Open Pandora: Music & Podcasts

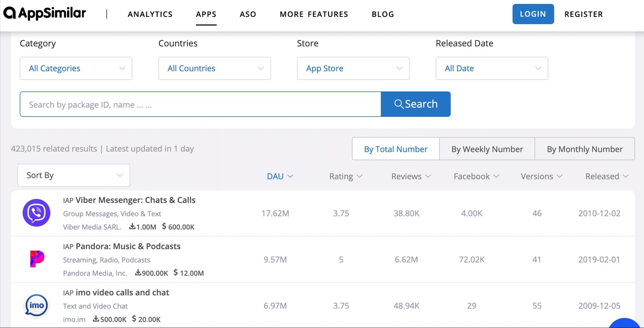point(128,246)
